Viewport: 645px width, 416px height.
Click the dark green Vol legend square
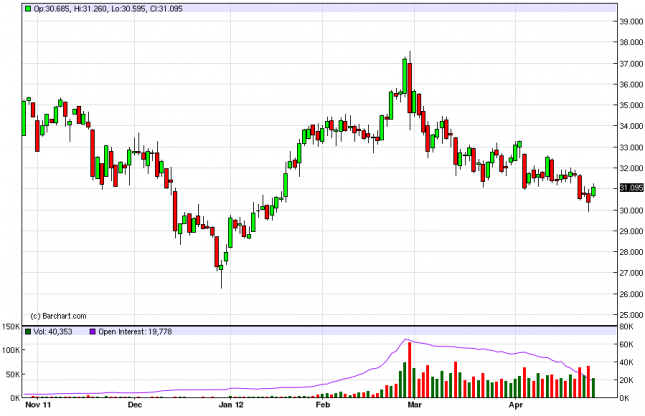click(x=28, y=331)
